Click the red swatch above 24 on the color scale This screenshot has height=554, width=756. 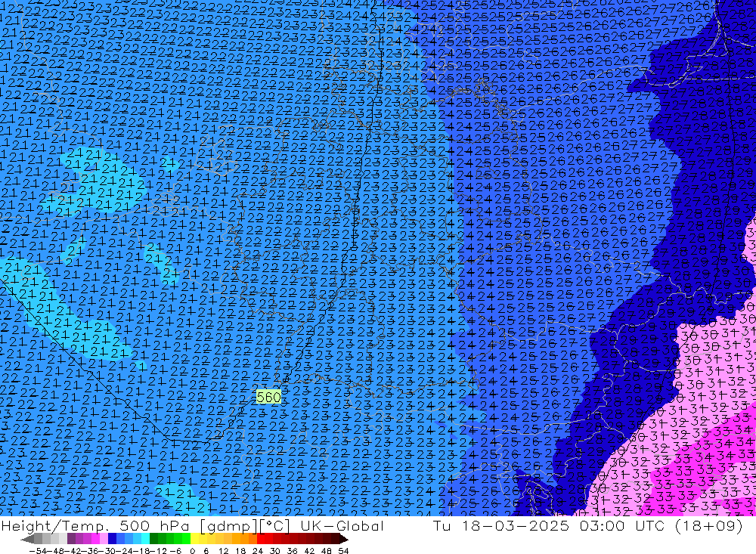(261, 539)
